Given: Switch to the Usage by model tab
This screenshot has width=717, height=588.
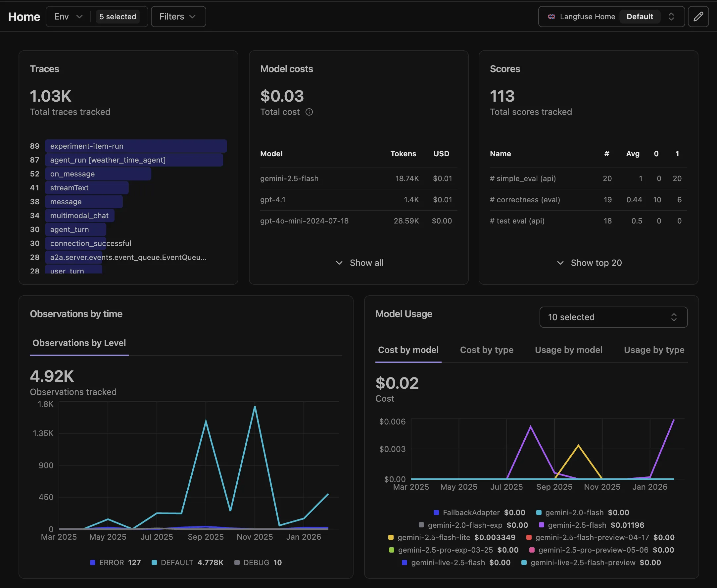Looking at the screenshot, I should coord(569,350).
